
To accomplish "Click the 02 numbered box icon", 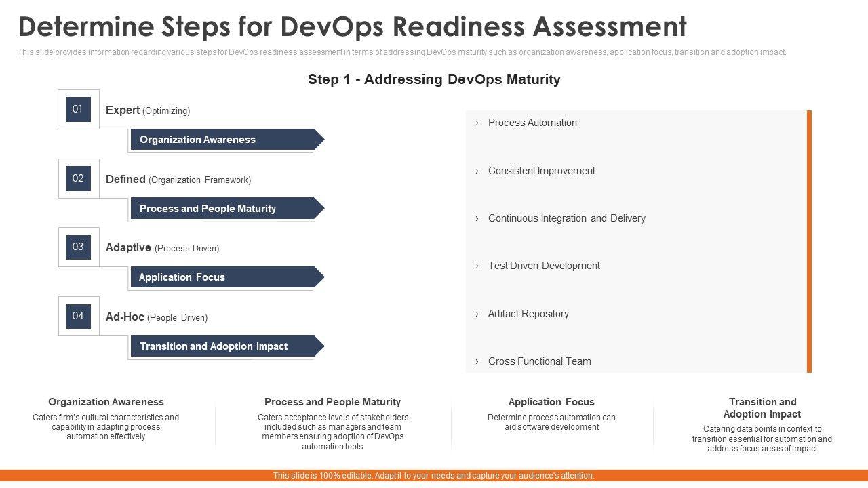I will 78,178.
